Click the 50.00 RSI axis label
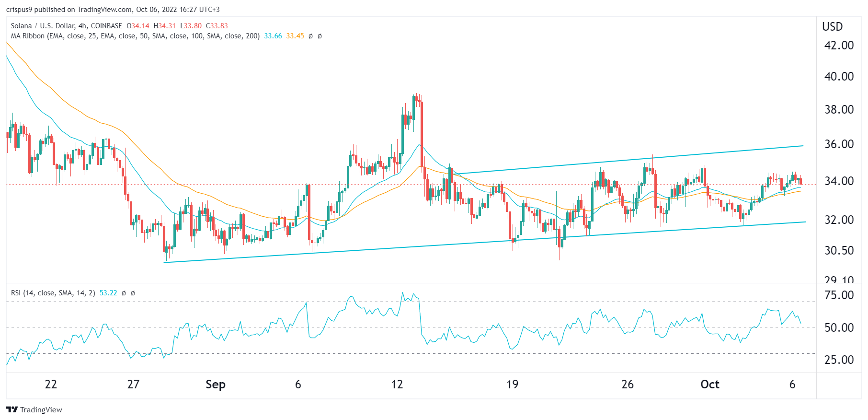 pyautogui.click(x=839, y=328)
